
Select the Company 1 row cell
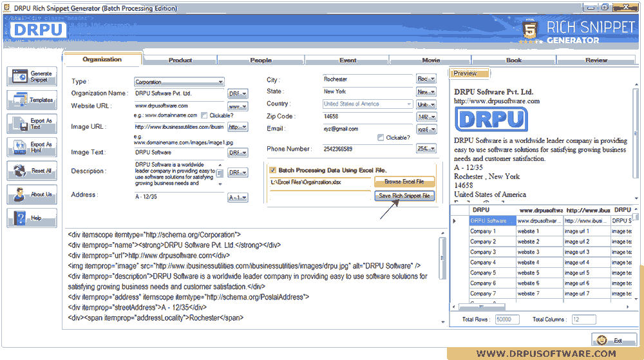coord(493,231)
